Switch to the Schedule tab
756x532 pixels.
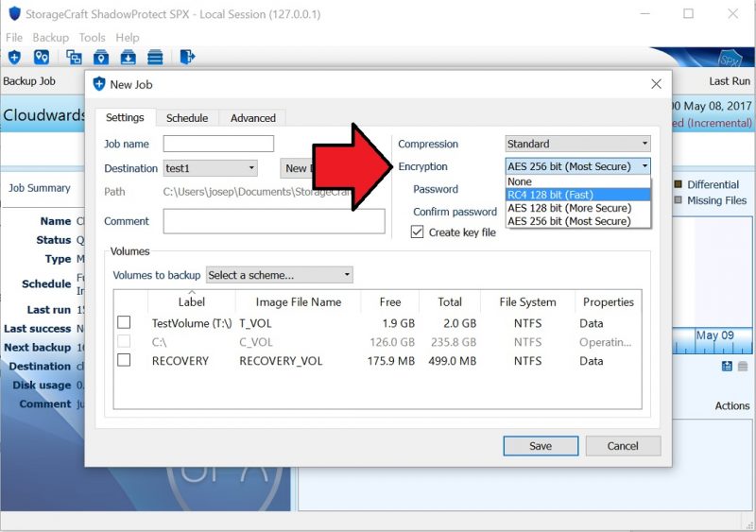coord(187,118)
